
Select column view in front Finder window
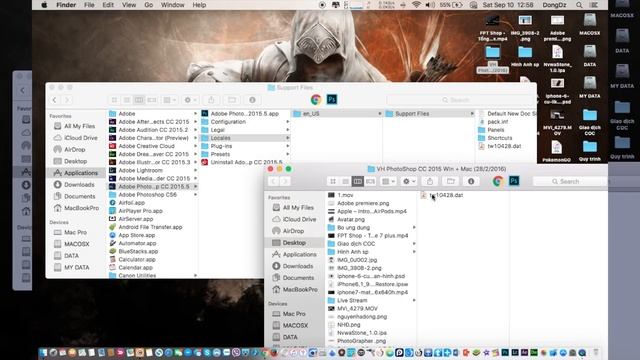click(358, 181)
